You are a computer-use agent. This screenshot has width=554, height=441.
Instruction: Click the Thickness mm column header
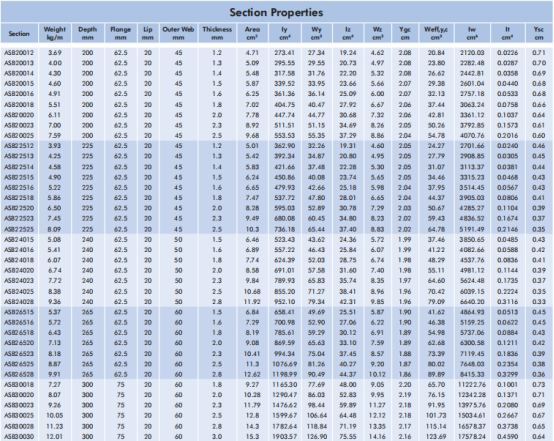[217, 34]
